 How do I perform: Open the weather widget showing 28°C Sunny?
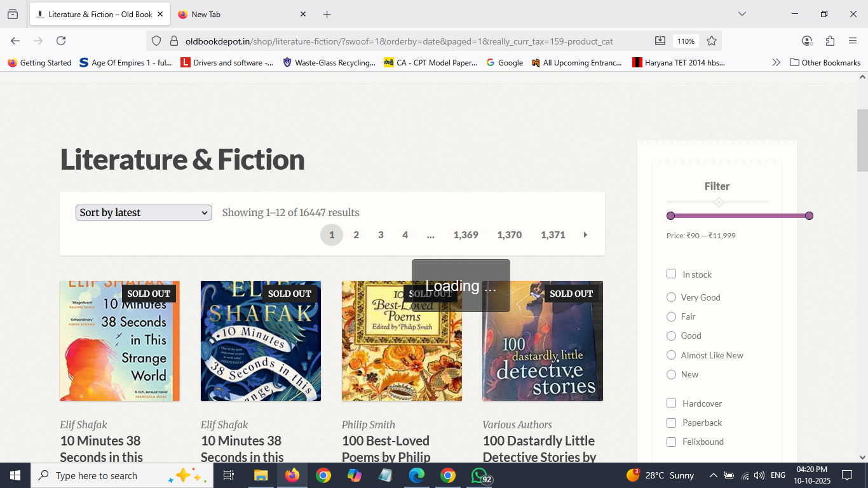(660, 475)
